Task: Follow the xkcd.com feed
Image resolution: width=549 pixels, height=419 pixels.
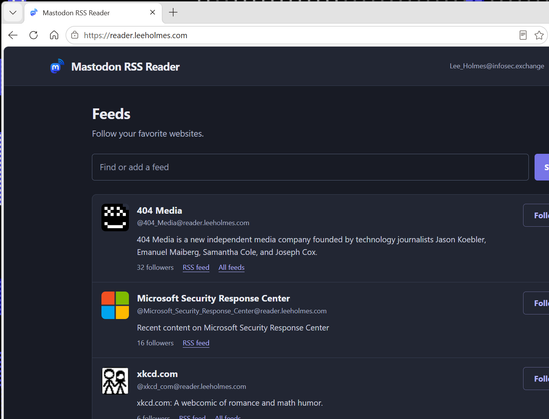Action: (x=536, y=378)
